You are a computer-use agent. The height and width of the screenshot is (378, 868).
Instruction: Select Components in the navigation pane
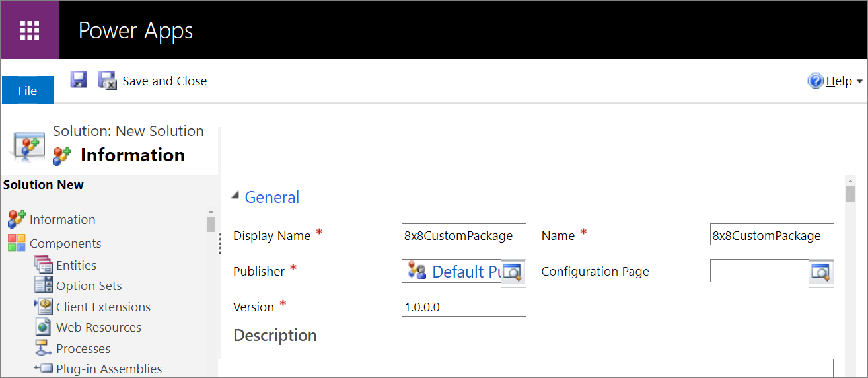click(65, 243)
